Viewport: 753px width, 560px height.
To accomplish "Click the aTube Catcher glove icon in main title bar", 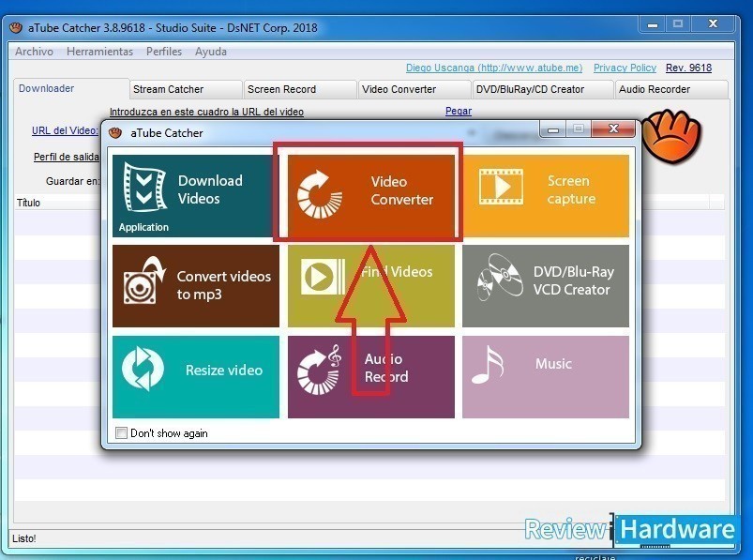I will coord(16,27).
